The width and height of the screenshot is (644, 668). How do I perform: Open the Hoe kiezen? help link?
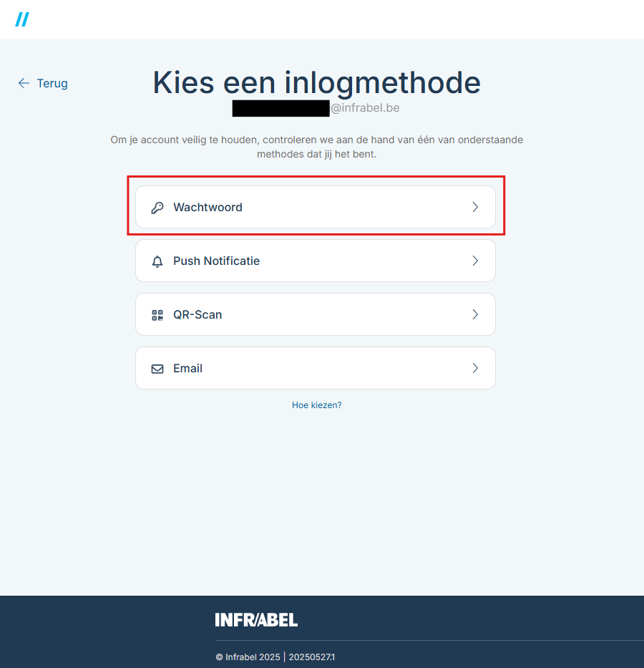317,405
